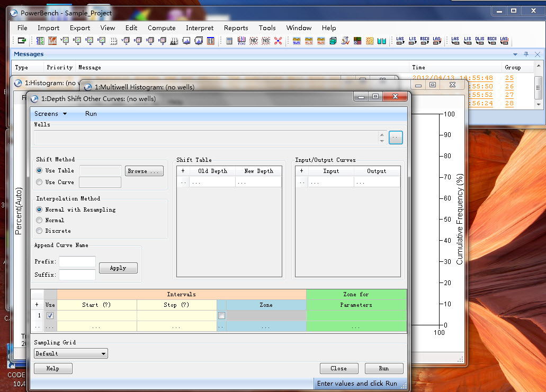Click the plus button in Input/Output Curves table
The image size is (546, 392).
tap(301, 171)
